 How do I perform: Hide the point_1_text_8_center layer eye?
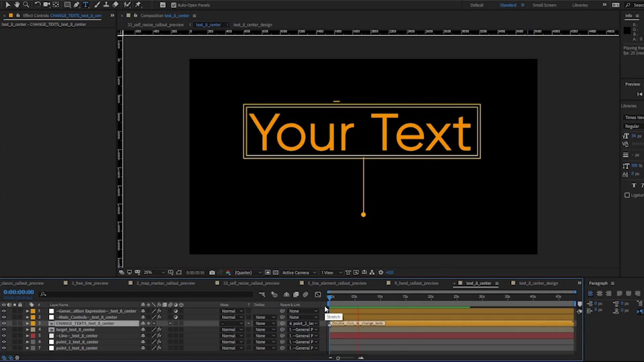[4, 348]
